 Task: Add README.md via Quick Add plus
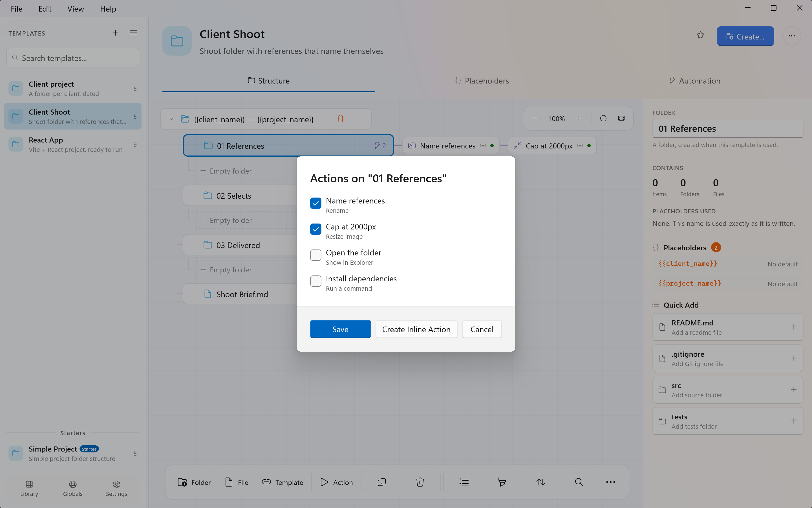click(794, 327)
